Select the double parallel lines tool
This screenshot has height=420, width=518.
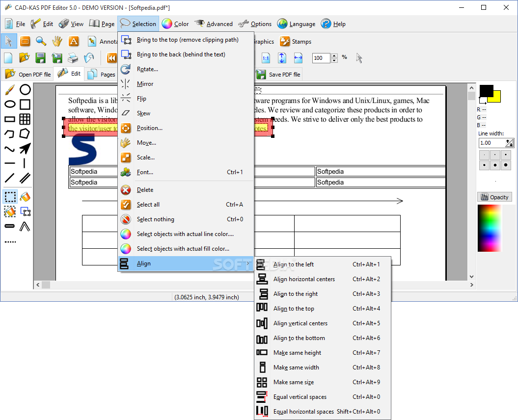pos(25,178)
